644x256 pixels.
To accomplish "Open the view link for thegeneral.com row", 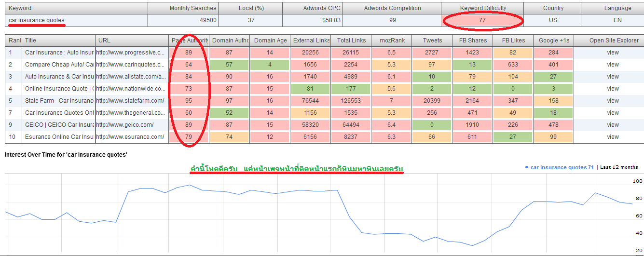I will coord(613,113).
